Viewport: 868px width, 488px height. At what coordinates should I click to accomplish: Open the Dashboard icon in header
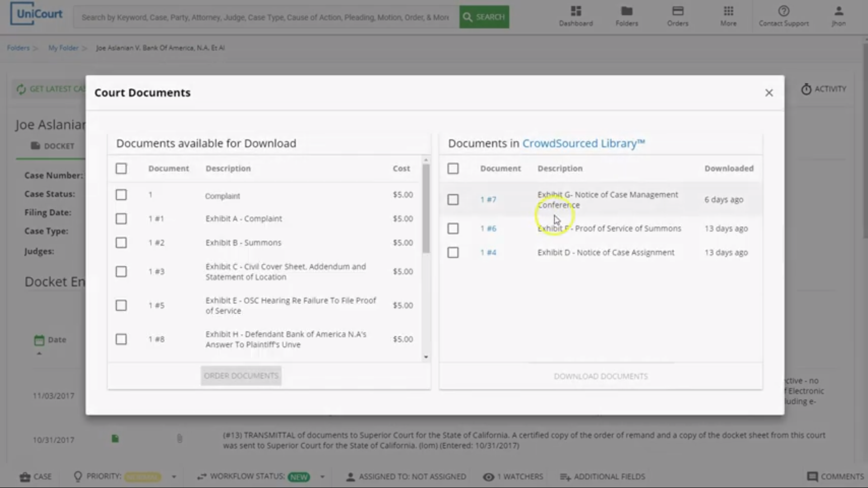coord(576,11)
